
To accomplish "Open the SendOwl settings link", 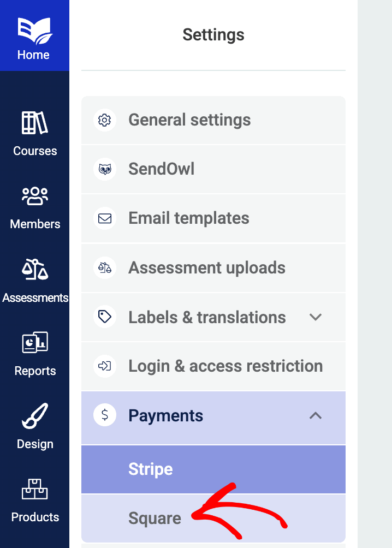I will click(161, 169).
